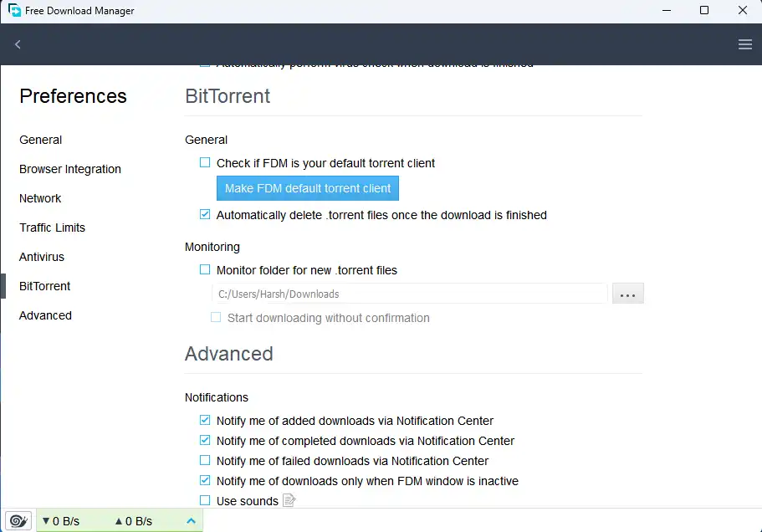The width and height of the screenshot is (762, 532).
Task: Enable checking if FDM is default torrent client
Action: click(204, 163)
